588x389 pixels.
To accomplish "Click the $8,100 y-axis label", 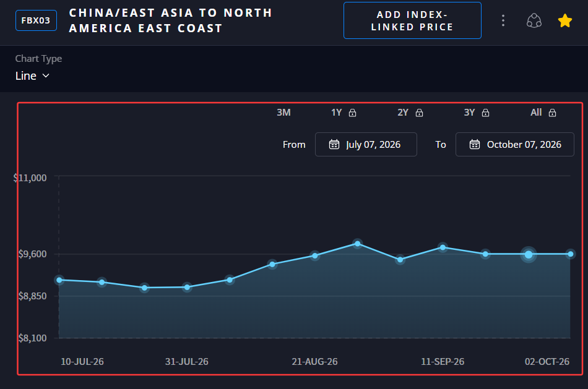I will [x=33, y=338].
